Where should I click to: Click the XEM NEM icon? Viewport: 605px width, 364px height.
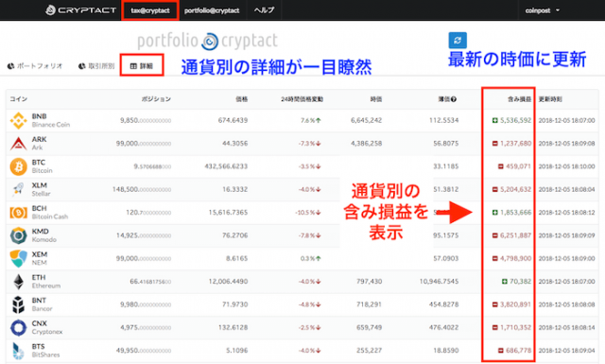click(18, 258)
